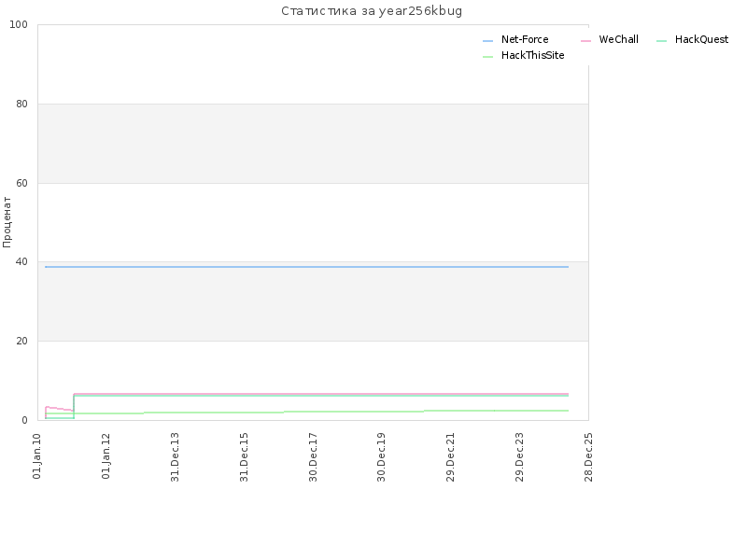Click the pink WeChall legend color marker
Viewport: 747px width, 560px height.
tap(585, 41)
